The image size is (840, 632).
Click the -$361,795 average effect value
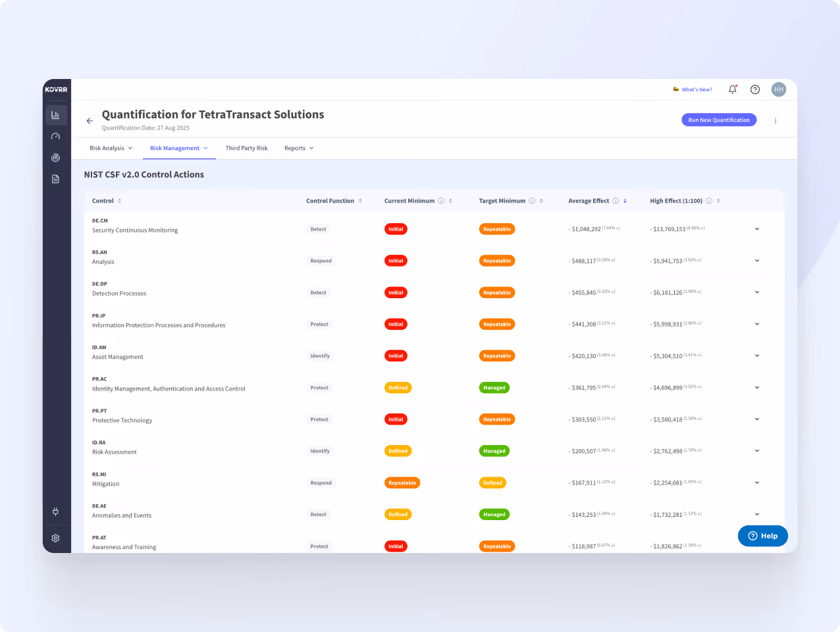(x=582, y=388)
